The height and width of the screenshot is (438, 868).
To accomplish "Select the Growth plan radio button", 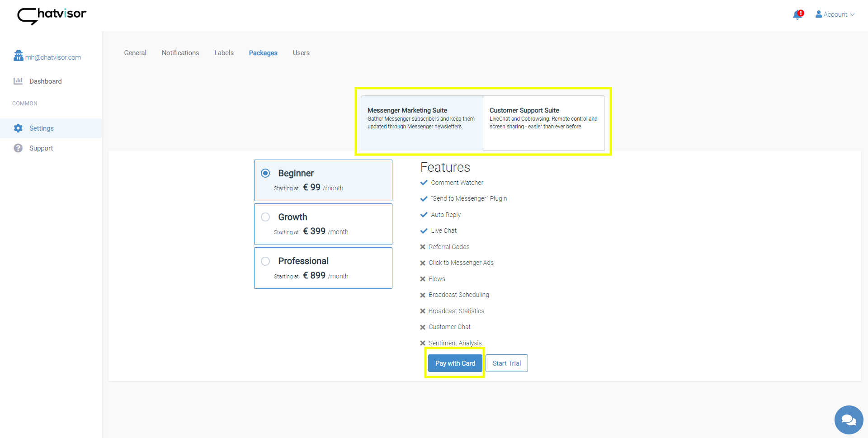I will (265, 217).
